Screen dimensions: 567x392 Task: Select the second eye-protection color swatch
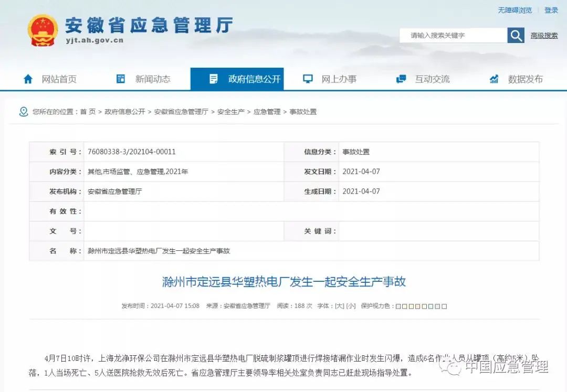tap(405, 306)
